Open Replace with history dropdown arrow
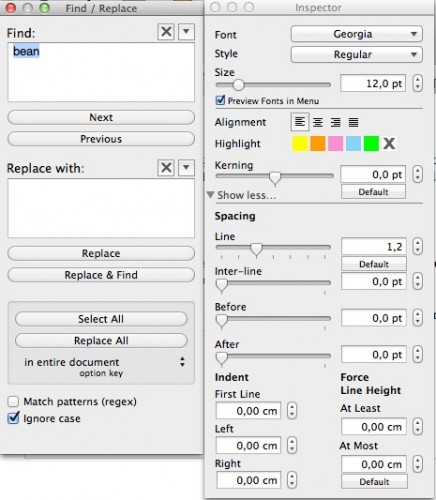The image size is (436, 500). [186, 167]
